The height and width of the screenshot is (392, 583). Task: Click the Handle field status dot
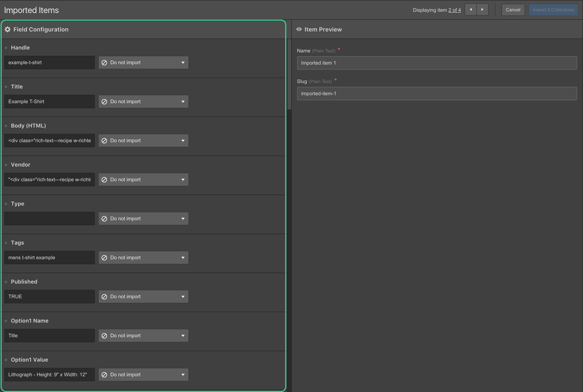6,48
